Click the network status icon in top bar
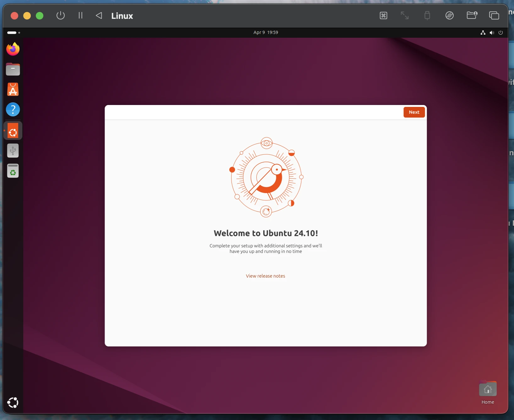514x420 pixels. tap(483, 33)
